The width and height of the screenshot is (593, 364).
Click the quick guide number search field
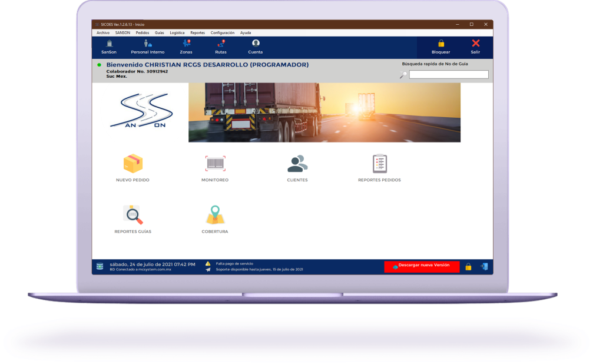point(449,75)
